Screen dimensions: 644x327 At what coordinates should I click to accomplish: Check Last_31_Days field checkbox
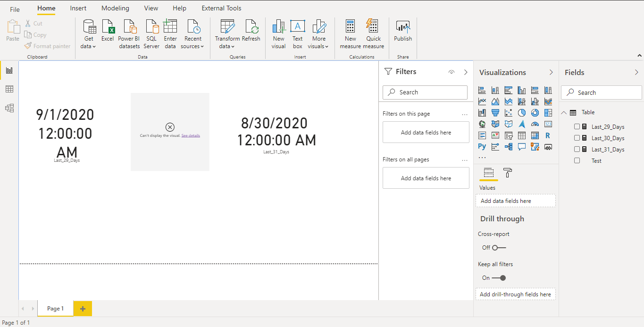(x=577, y=149)
